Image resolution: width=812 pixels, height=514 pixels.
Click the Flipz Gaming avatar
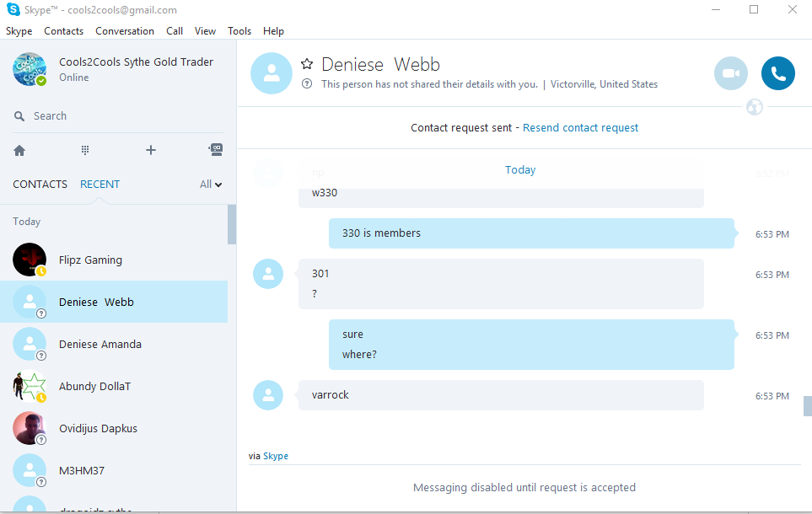[x=30, y=260]
